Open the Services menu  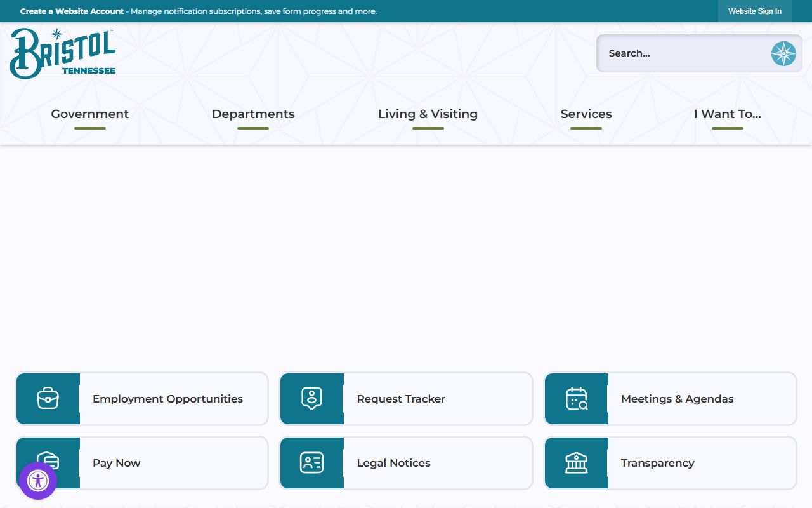(x=586, y=114)
